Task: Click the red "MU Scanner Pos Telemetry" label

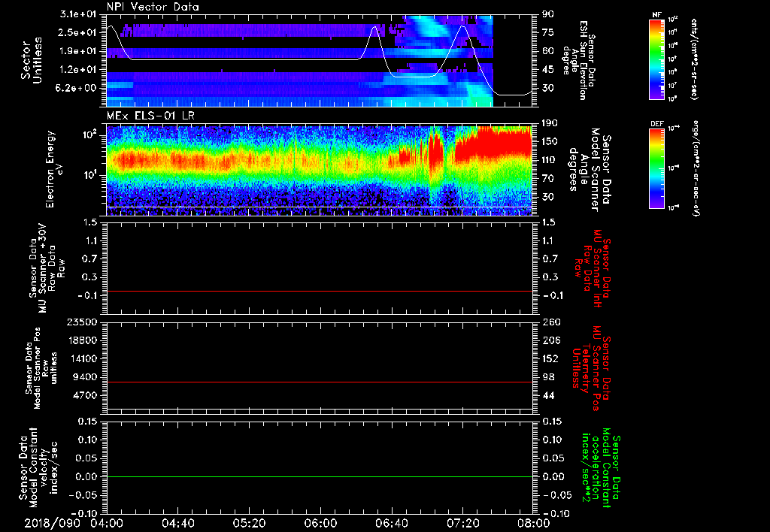Action: (x=591, y=368)
